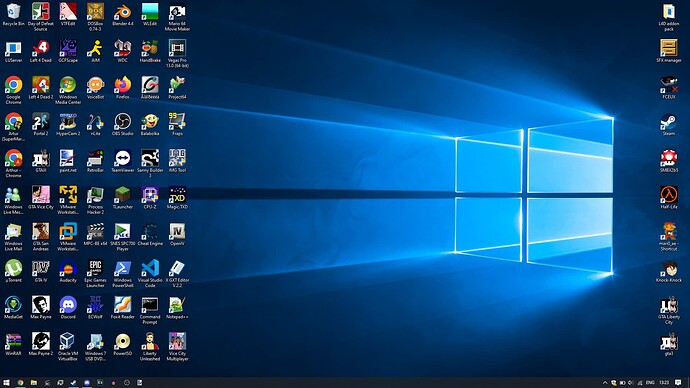Open Notepad++ desktop shortcut
The height and width of the screenshot is (388, 690).
click(177, 307)
